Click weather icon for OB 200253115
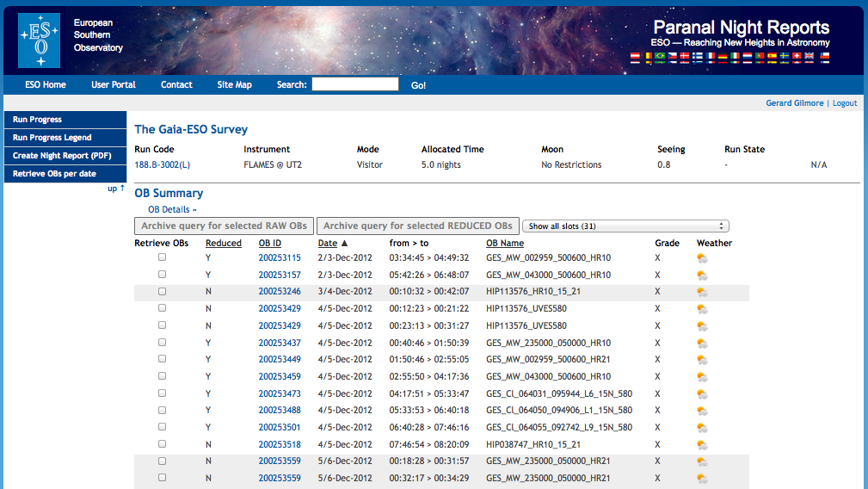This screenshot has height=489, width=868. tap(703, 258)
